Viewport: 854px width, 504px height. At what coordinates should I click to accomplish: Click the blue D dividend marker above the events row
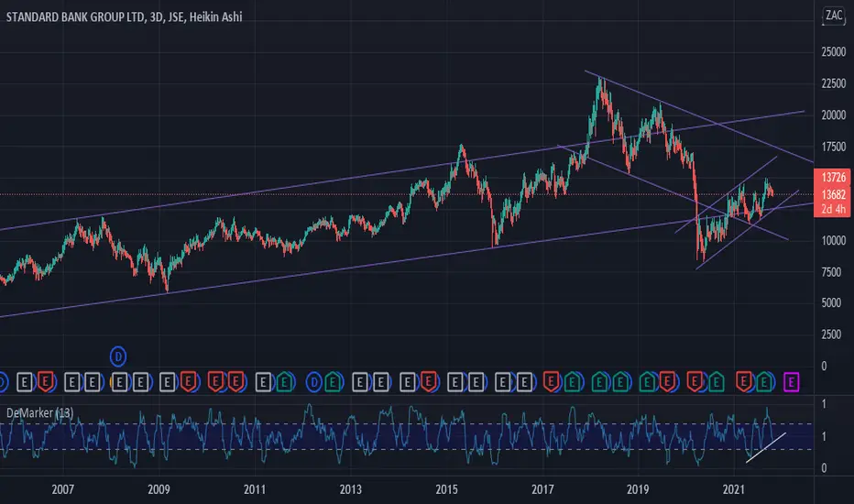[118, 356]
